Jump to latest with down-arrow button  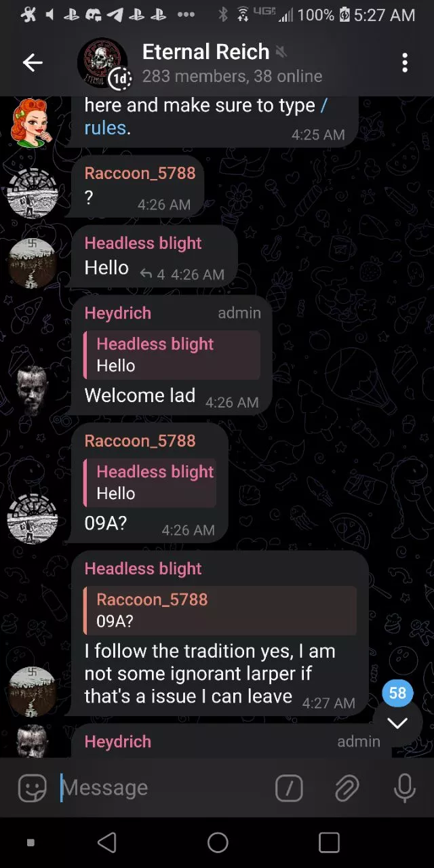(397, 723)
